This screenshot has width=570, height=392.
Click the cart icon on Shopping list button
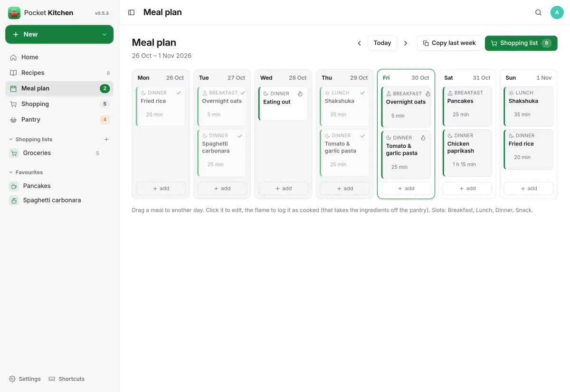point(494,43)
